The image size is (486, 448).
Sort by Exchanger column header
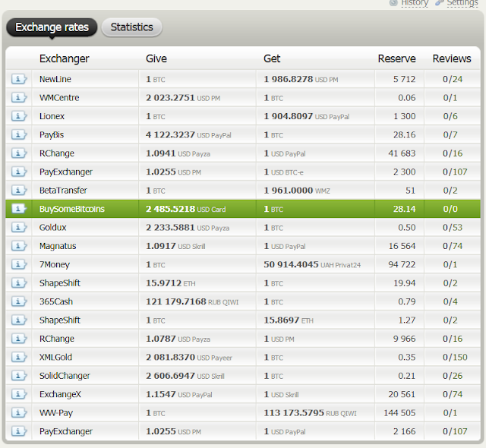click(x=64, y=58)
